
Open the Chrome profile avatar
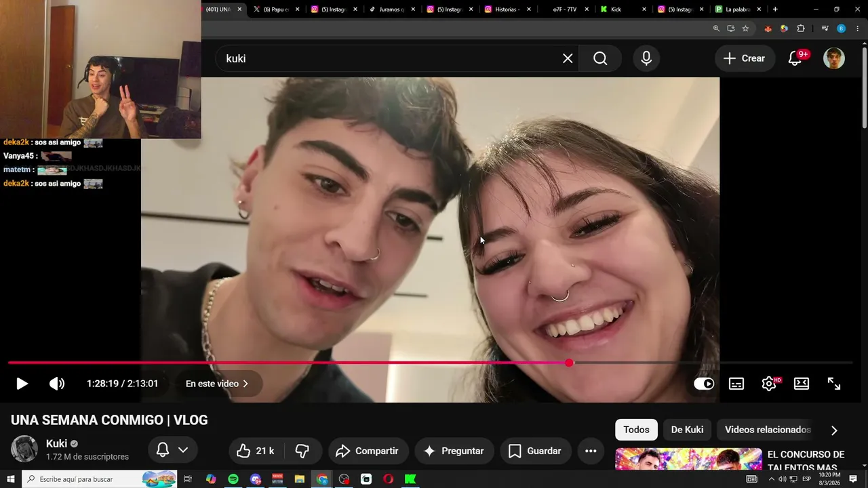click(x=841, y=28)
